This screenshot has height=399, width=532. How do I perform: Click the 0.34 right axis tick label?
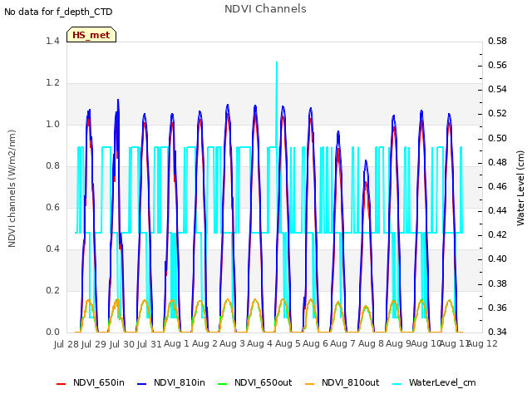(497, 332)
